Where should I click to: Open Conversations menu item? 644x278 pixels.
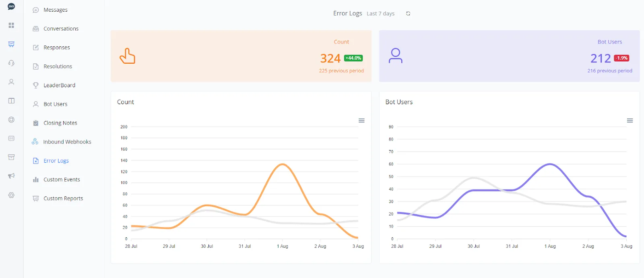click(x=61, y=29)
